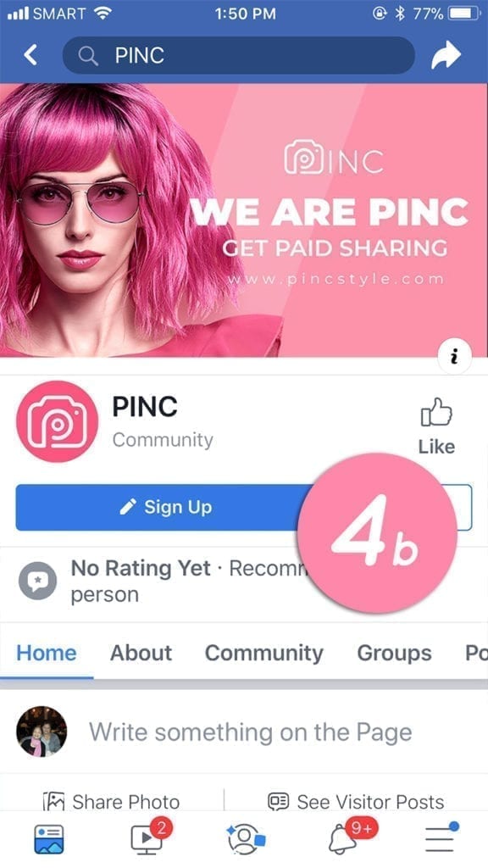Tap the info icon on cover photo

(x=454, y=357)
